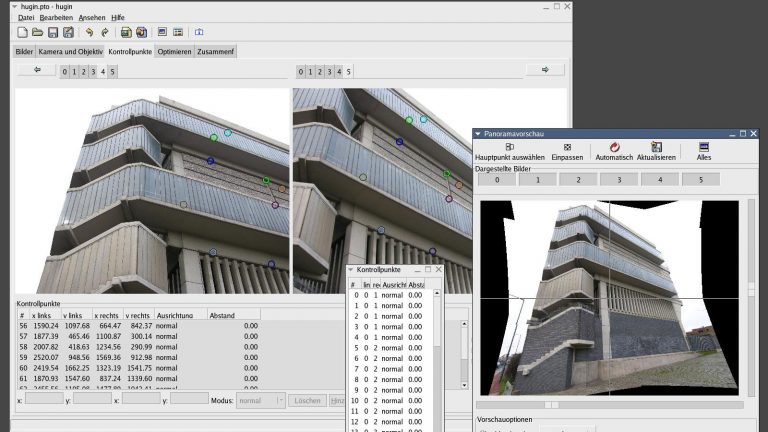Open the Datei menu

point(26,18)
